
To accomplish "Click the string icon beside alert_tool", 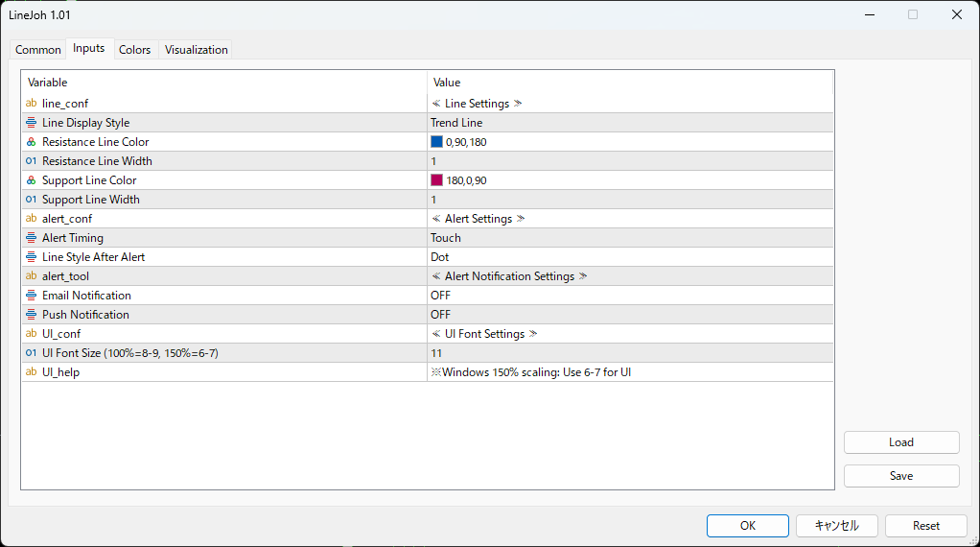I will 32,275.
